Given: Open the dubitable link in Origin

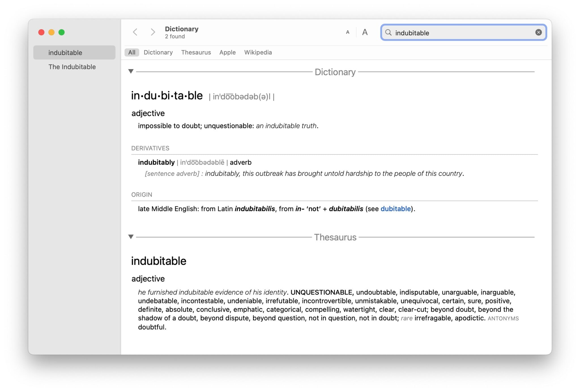Looking at the screenshot, I should (395, 209).
